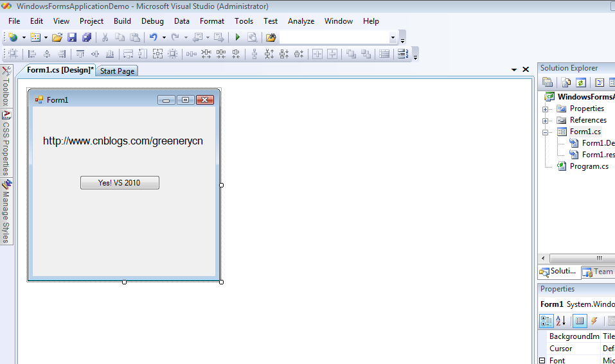Switch to the Team Explorer tab
This screenshot has width=615, height=364.
598,272
